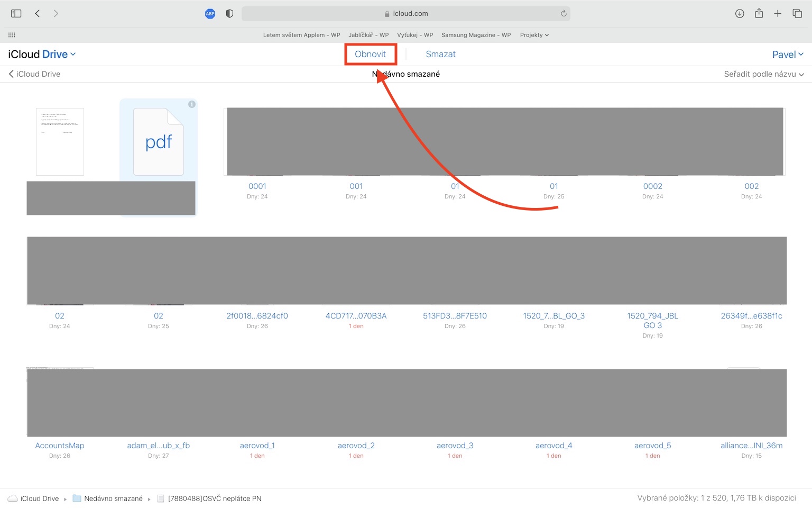Screen dimensions: 812x508
Task: Open the Letem světem Applem - WP bookmark
Action: pos(301,35)
